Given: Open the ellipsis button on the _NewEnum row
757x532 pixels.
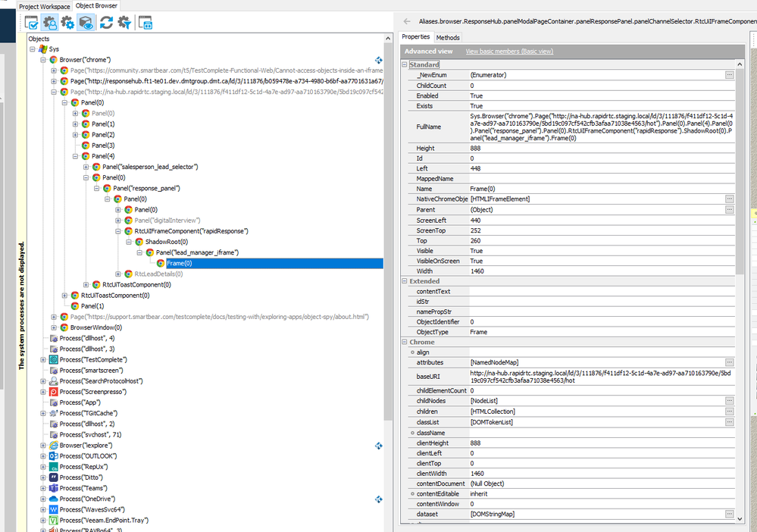Looking at the screenshot, I should pos(729,75).
